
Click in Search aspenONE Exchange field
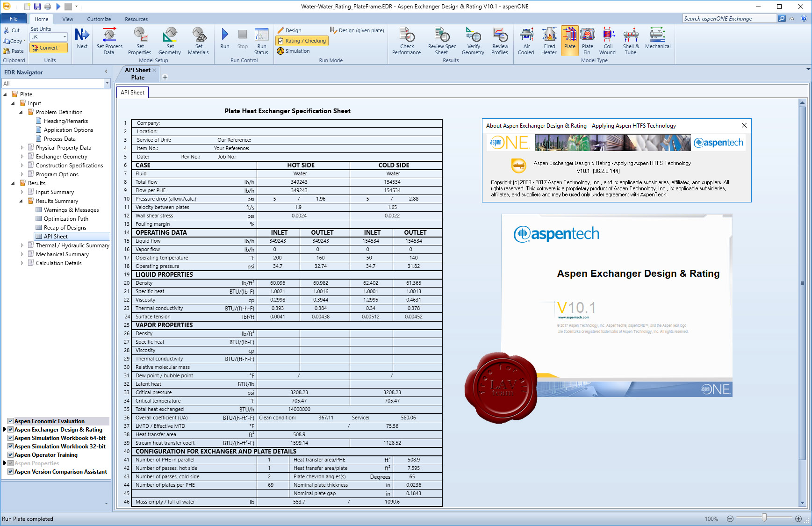click(729, 19)
